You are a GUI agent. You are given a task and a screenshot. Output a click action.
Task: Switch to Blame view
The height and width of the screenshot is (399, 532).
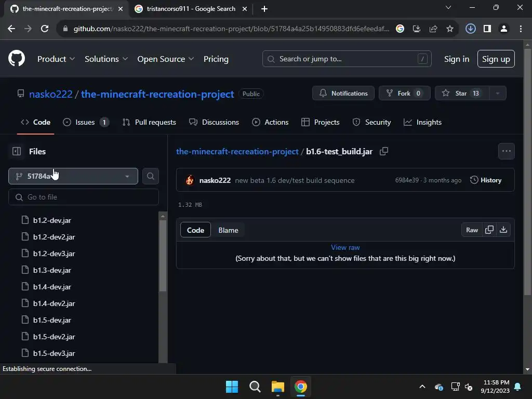[228, 230]
